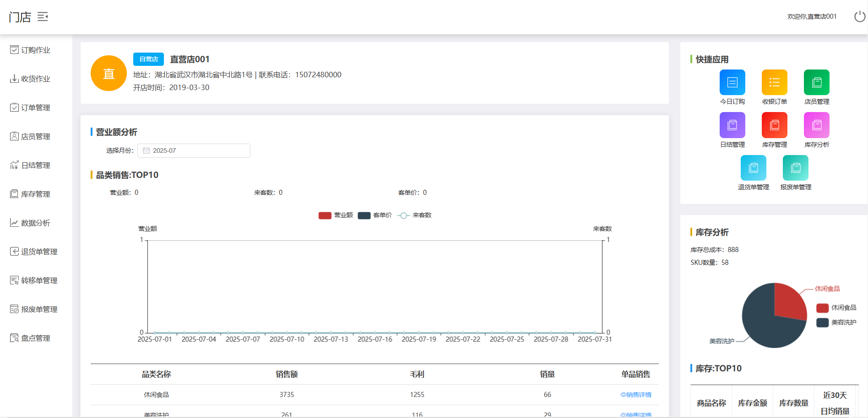The image size is (868, 418).
Task: Collapse the sidebar with the menu fold icon
Action: click(43, 17)
